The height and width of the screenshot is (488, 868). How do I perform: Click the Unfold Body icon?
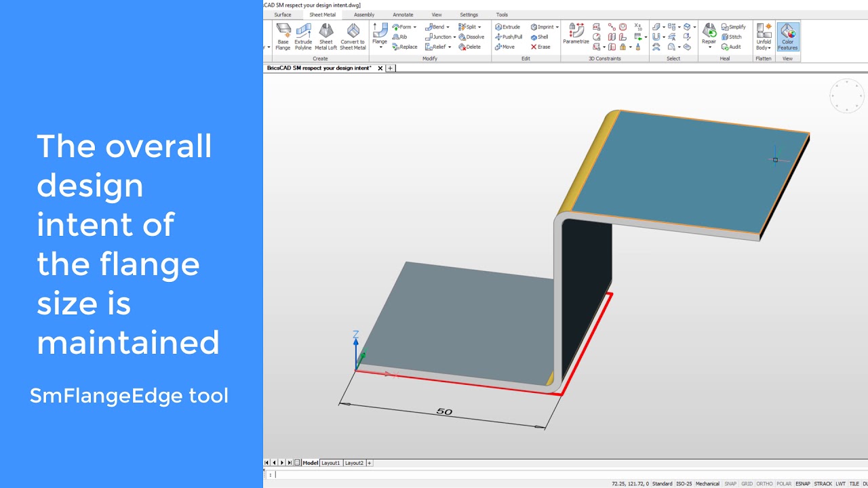764,30
